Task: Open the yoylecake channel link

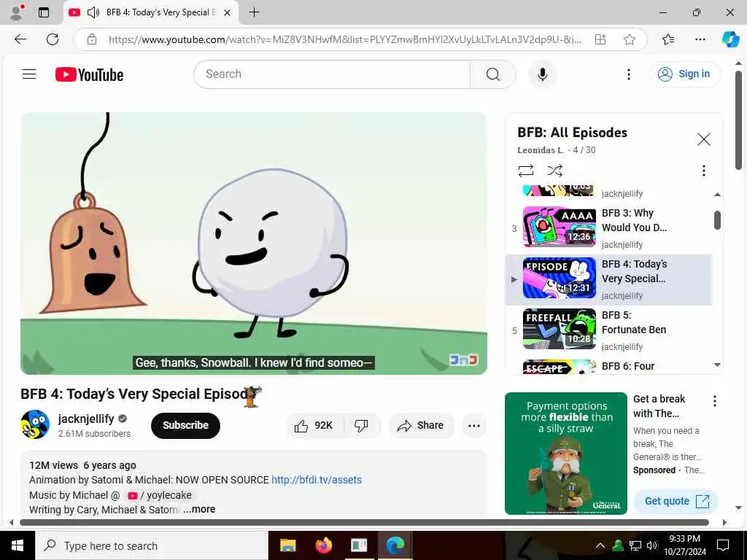Action: point(159,495)
